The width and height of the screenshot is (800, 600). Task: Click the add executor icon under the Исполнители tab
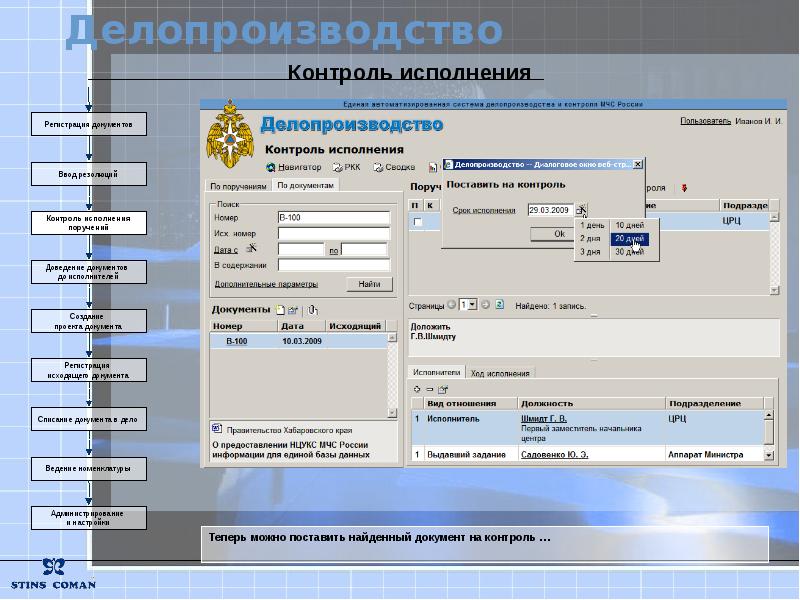point(417,389)
